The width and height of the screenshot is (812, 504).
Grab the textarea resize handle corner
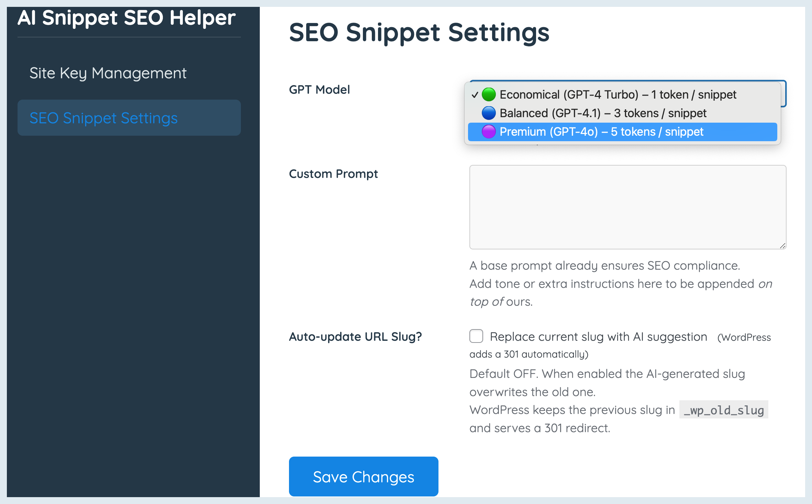coord(782,245)
